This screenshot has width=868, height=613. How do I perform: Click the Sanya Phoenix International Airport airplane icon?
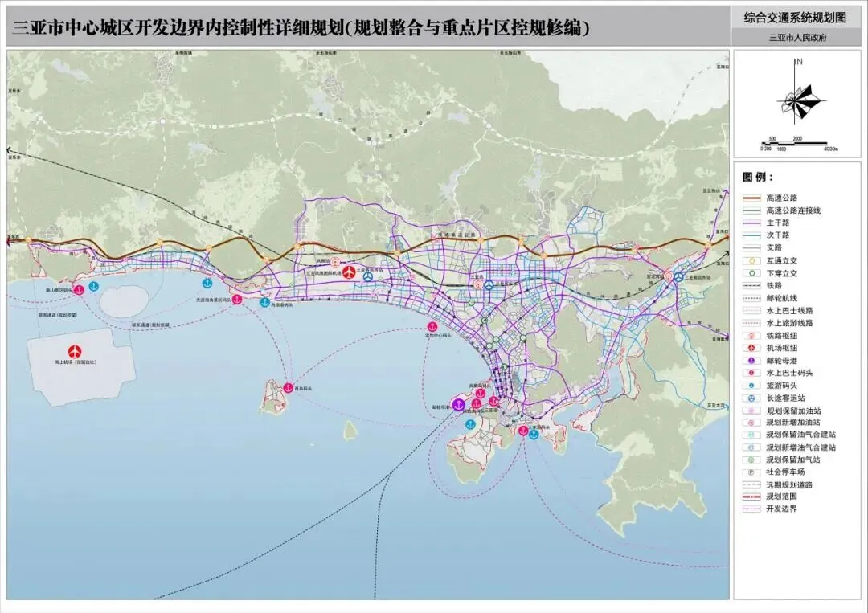pos(350,272)
